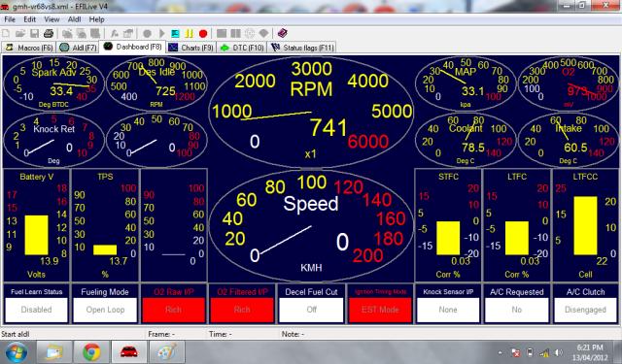Click the Battery V bar gauge
The width and height of the screenshot is (622, 364).
(37, 225)
